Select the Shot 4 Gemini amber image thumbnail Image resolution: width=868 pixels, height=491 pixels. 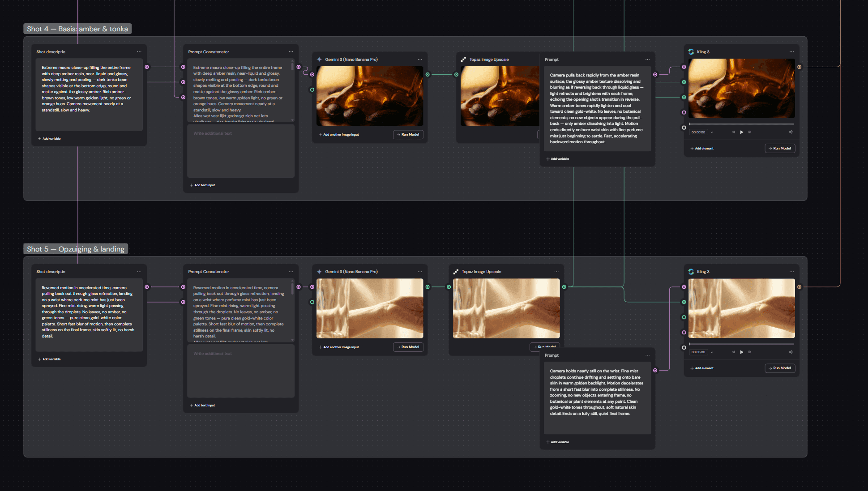pyautogui.click(x=370, y=96)
